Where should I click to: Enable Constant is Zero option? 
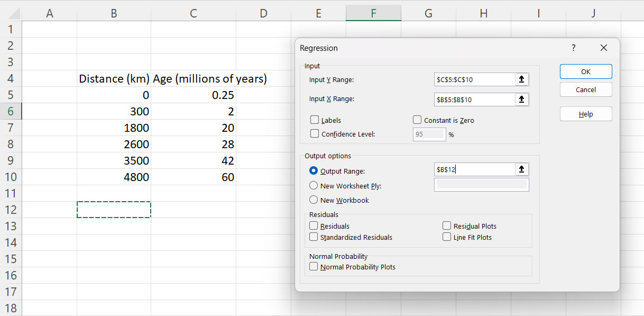[417, 120]
